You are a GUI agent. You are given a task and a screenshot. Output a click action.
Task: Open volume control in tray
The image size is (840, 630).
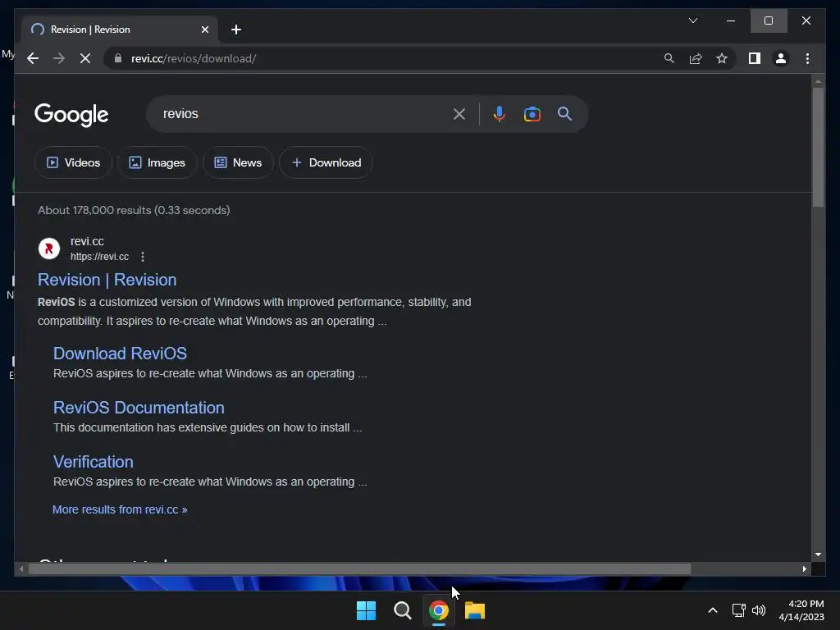point(759,610)
